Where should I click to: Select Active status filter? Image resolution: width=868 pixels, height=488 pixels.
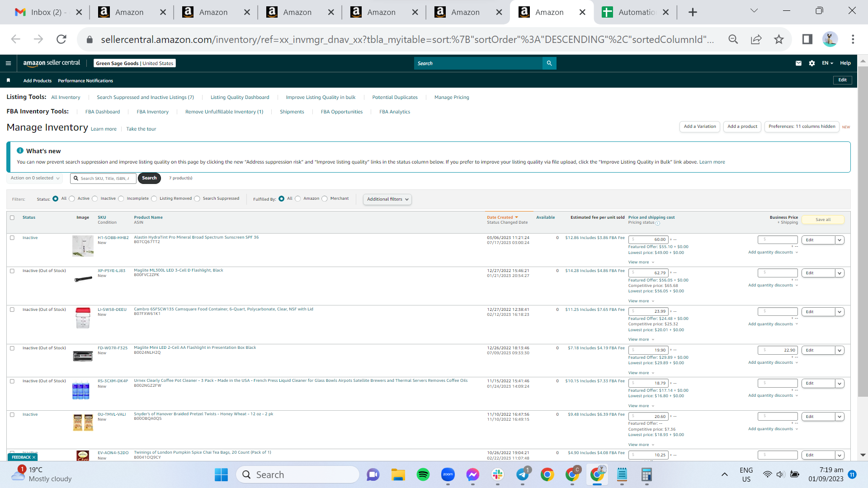click(x=72, y=199)
